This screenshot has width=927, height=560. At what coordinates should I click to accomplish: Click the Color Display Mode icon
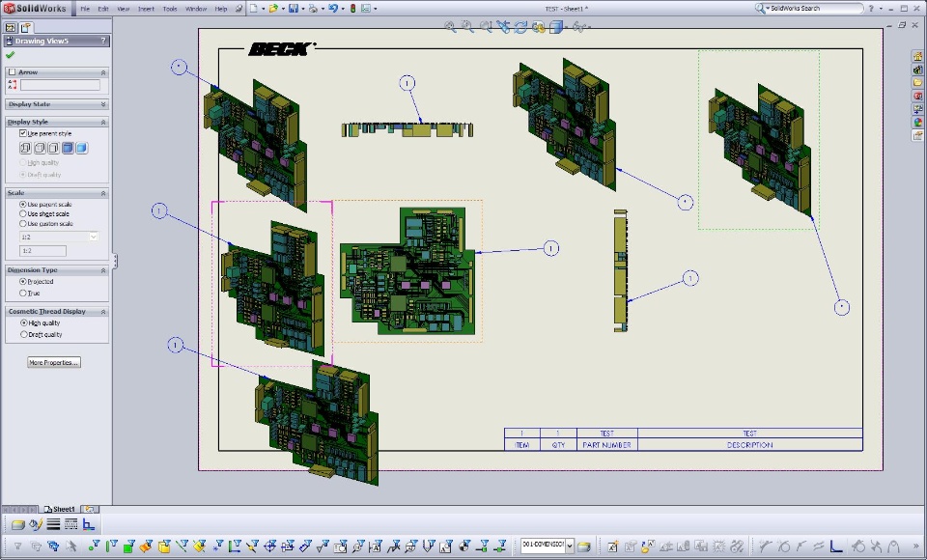(89, 524)
